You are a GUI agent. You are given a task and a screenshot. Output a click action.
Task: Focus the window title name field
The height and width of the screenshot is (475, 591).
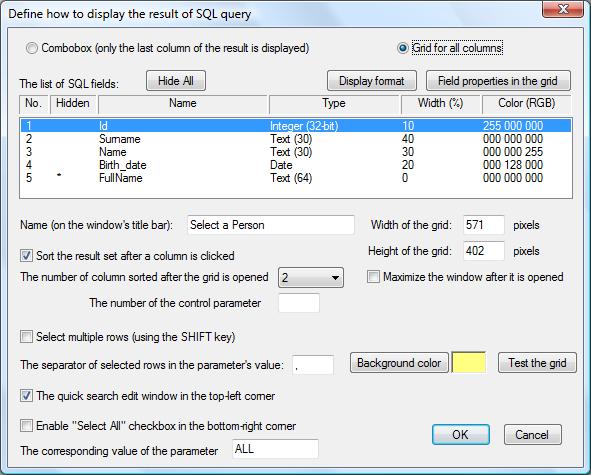pos(271,225)
